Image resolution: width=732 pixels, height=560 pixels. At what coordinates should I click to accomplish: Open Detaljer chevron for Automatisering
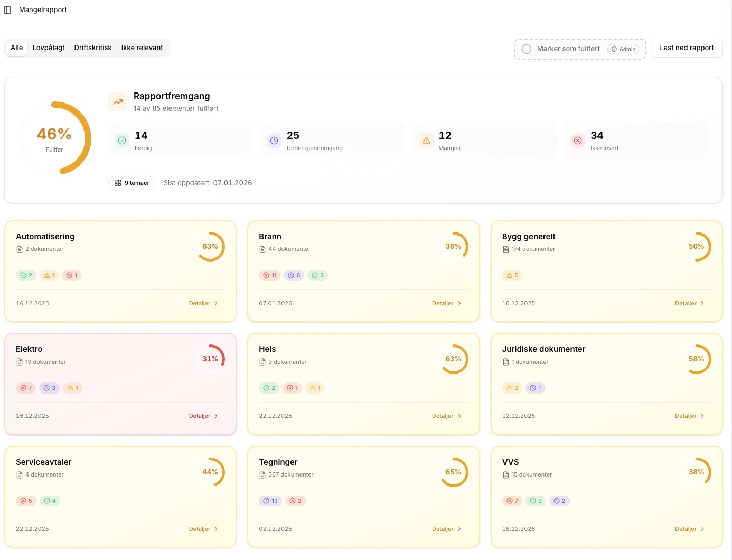point(216,303)
